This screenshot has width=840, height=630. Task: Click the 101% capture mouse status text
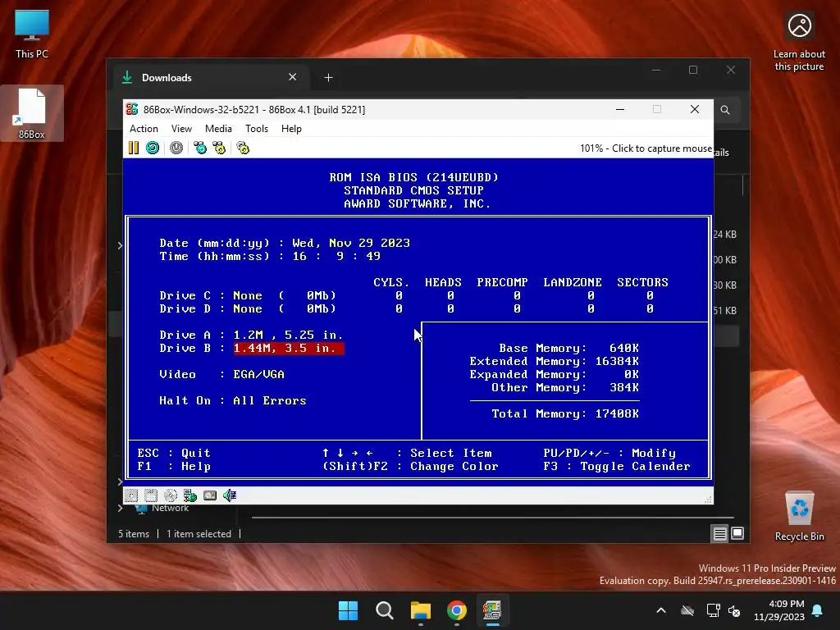click(646, 148)
